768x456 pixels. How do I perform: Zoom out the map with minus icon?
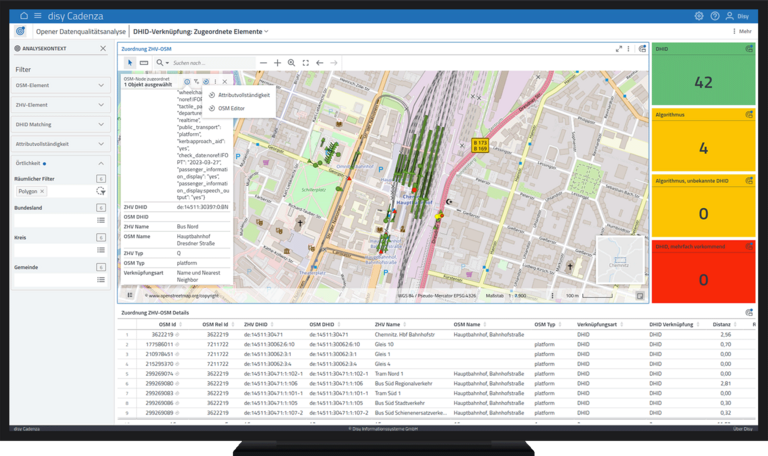coord(264,62)
